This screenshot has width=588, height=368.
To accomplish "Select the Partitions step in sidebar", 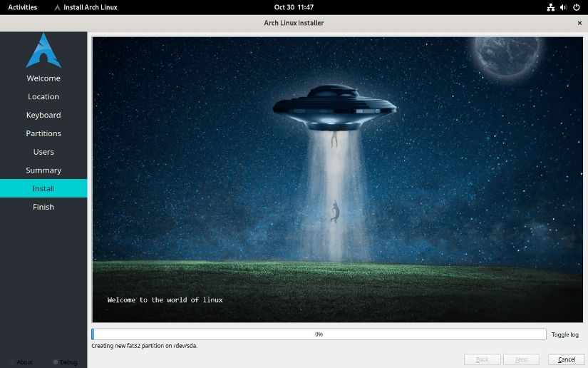I will (43, 133).
